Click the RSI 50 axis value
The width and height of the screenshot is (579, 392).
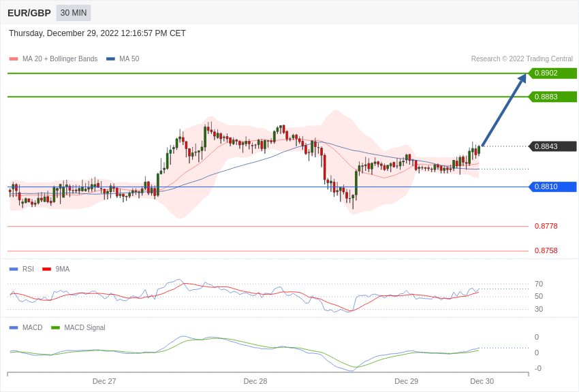click(x=539, y=296)
